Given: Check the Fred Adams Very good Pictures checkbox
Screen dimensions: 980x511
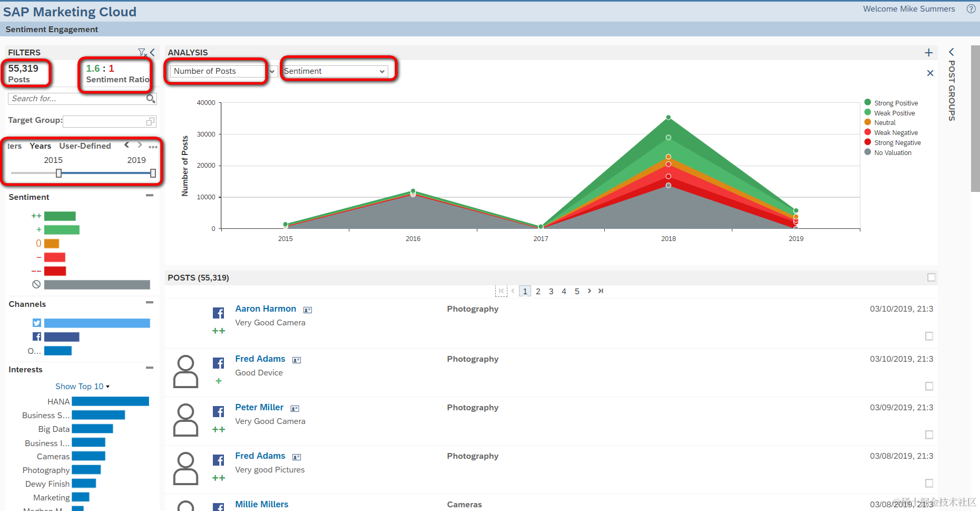Looking at the screenshot, I should 929,484.
